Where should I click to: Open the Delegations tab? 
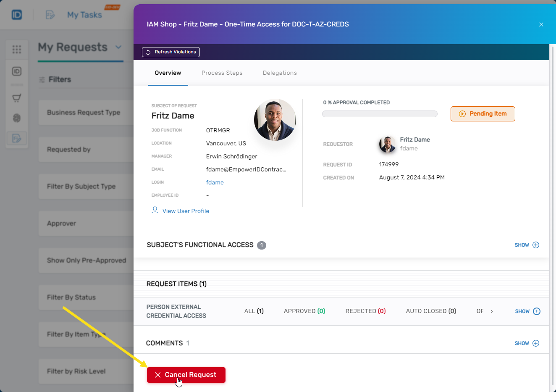tap(280, 73)
